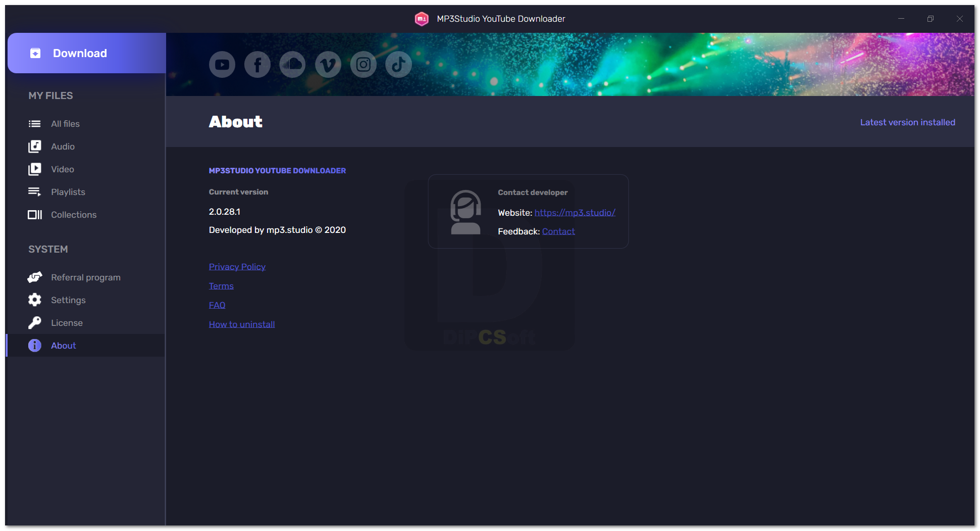Click the Collections icon in sidebar
980x531 pixels.
coord(35,215)
